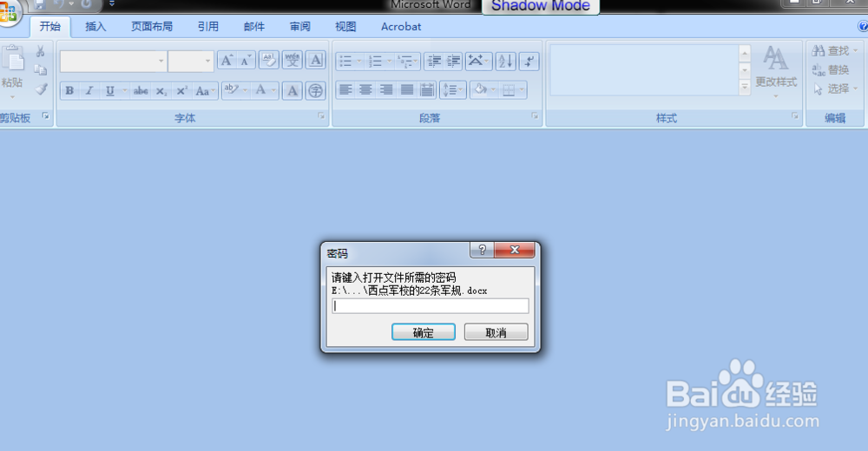868x451 pixels.
Task: Click the 替换 Replace button
Action: point(831,69)
